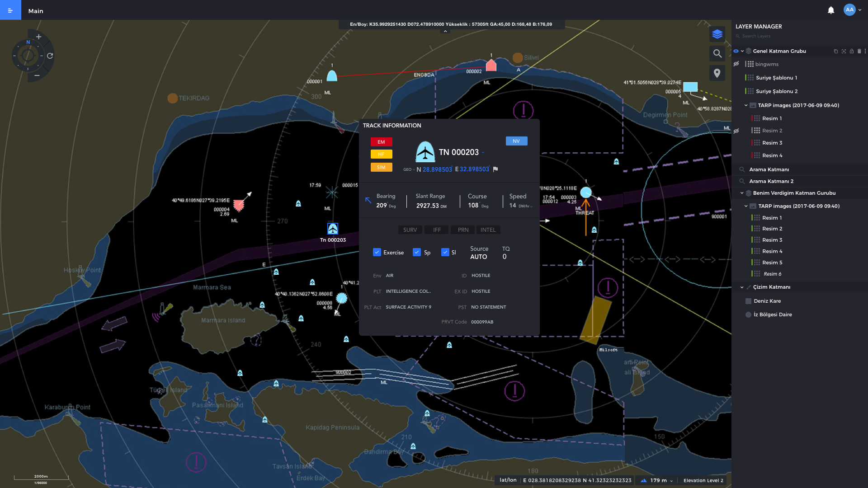Open the speed unit DM/hr dropdown

(x=526, y=206)
